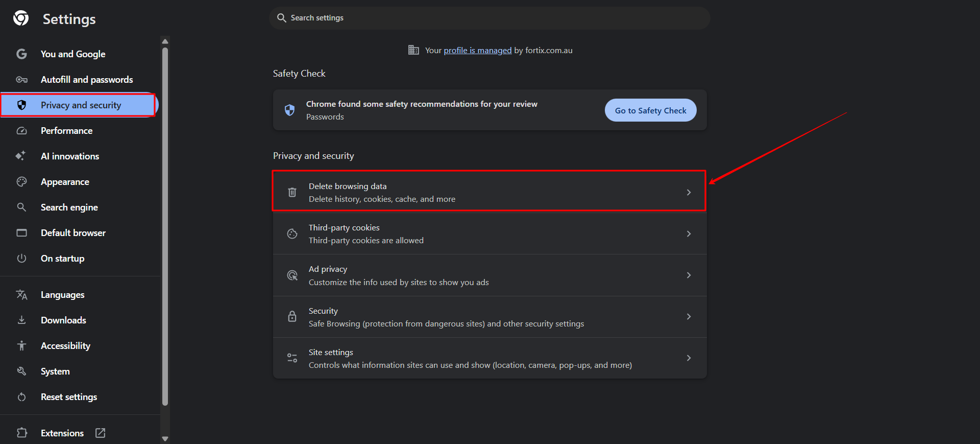Image resolution: width=980 pixels, height=444 pixels.
Task: Open the Search engine settings section
Action: pyautogui.click(x=69, y=207)
